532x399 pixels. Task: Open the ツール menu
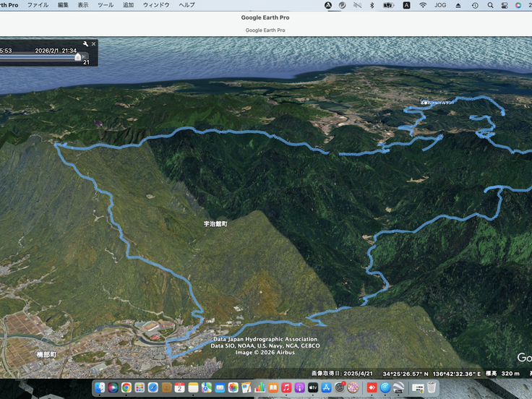coord(106,5)
